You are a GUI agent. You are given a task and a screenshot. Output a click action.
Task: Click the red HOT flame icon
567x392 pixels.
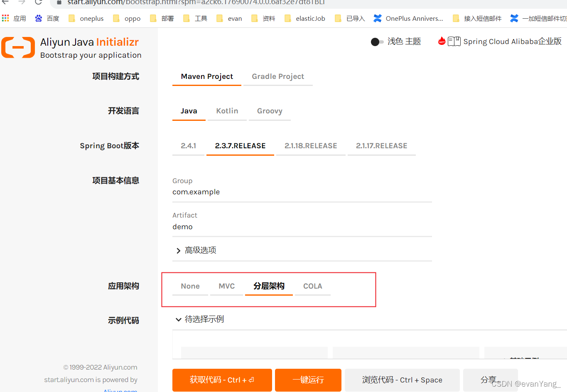click(x=442, y=41)
